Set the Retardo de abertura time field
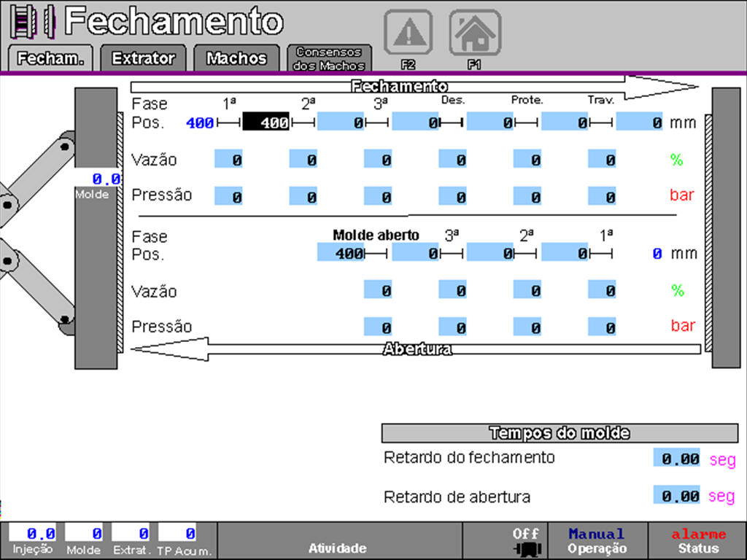This screenshot has width=747, height=560. point(676,497)
